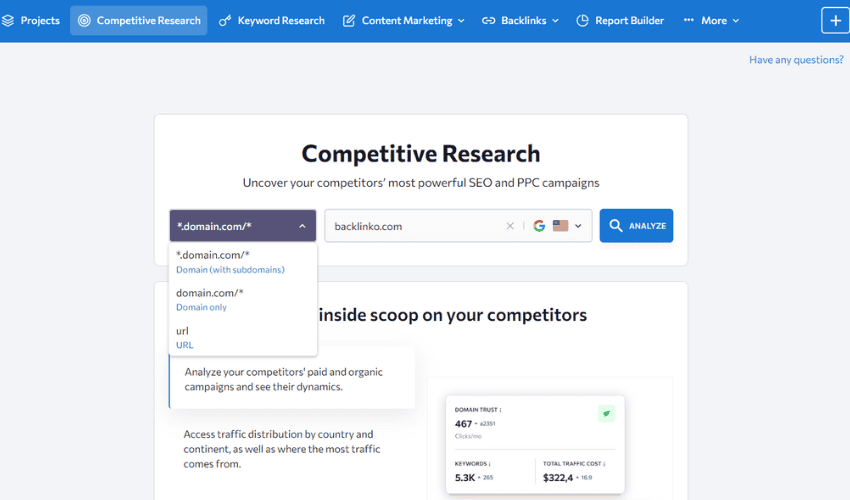
Task: Clear the domain field with X icon
Action: 510,226
